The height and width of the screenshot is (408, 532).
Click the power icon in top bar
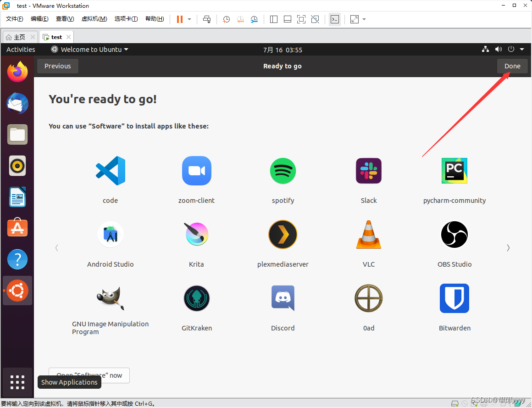pyautogui.click(x=511, y=49)
